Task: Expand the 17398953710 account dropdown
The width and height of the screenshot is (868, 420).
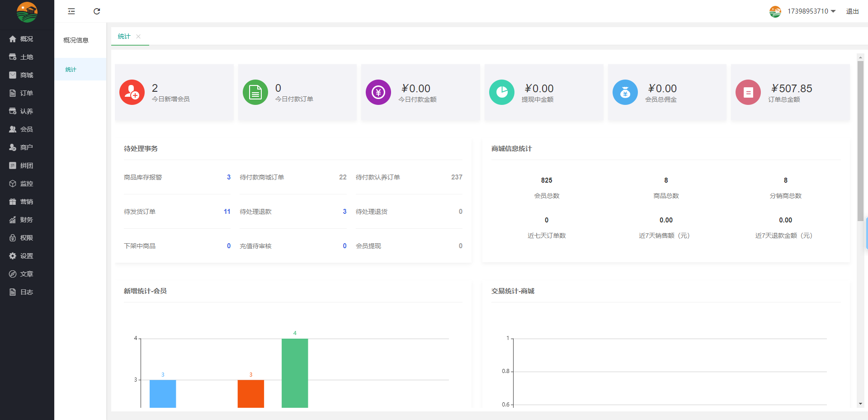Action: click(x=811, y=11)
